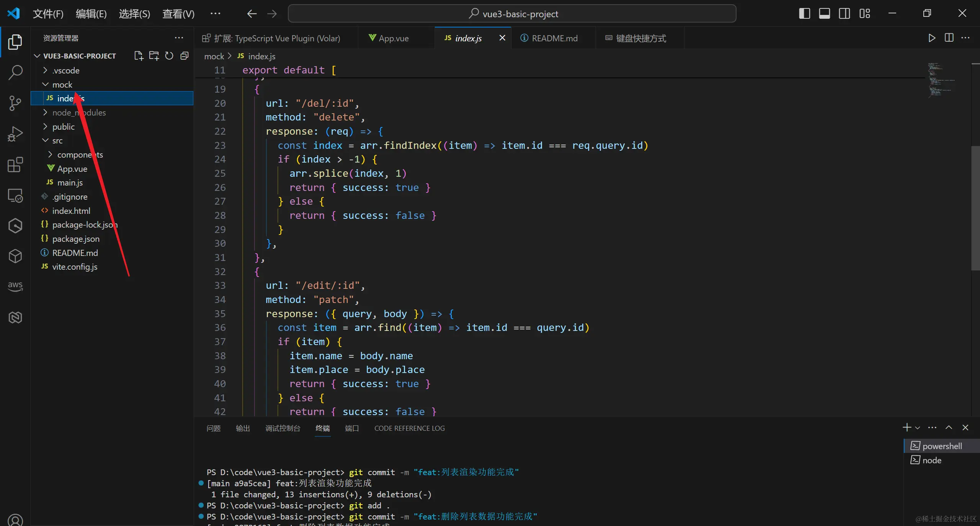Collapse the src folder
The image size is (980, 526).
click(x=57, y=140)
